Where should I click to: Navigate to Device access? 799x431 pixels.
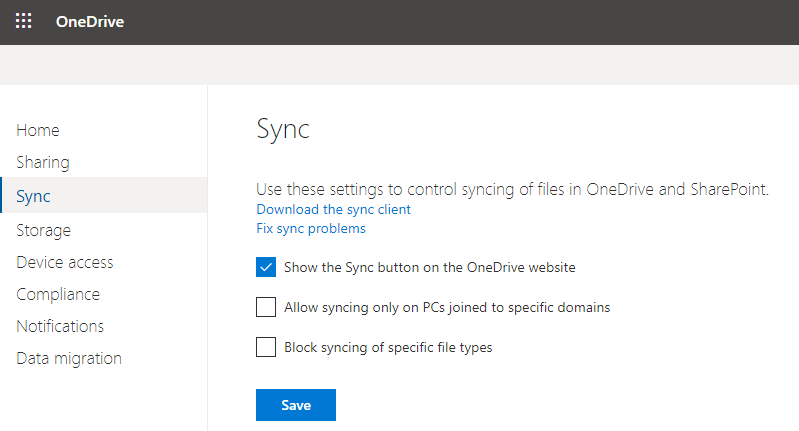(x=65, y=262)
